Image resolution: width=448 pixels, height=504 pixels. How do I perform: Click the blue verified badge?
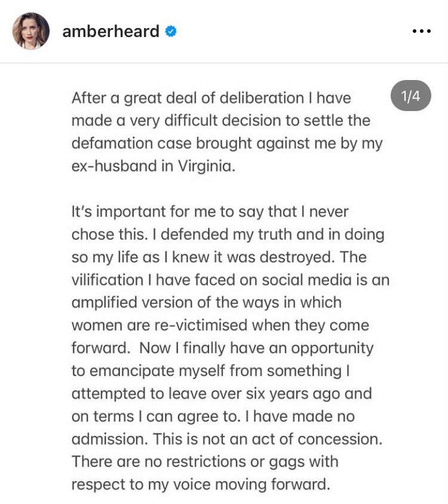point(171,31)
